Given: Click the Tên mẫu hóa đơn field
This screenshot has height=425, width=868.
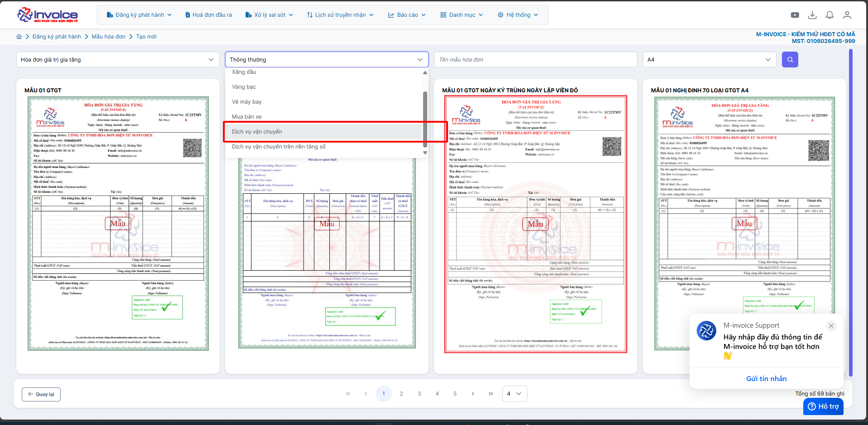Looking at the screenshot, I should (x=535, y=60).
